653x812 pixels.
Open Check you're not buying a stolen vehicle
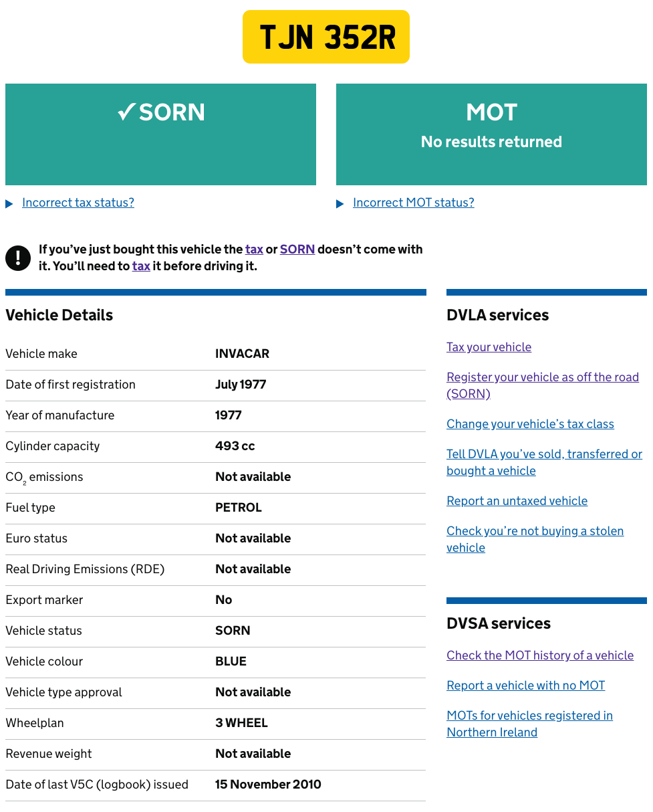point(535,539)
